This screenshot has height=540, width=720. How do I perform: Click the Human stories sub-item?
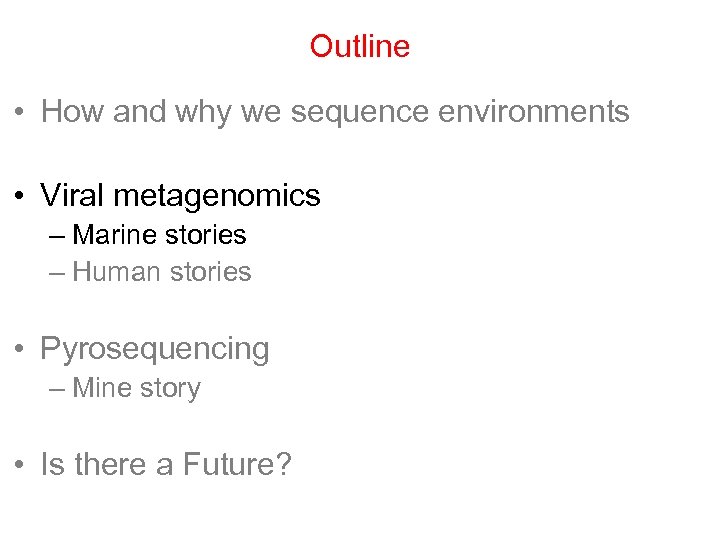pyautogui.click(x=162, y=272)
